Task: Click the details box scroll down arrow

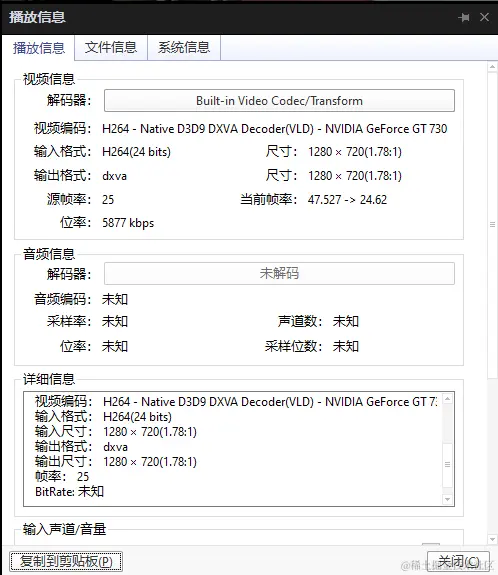Action: point(447,499)
